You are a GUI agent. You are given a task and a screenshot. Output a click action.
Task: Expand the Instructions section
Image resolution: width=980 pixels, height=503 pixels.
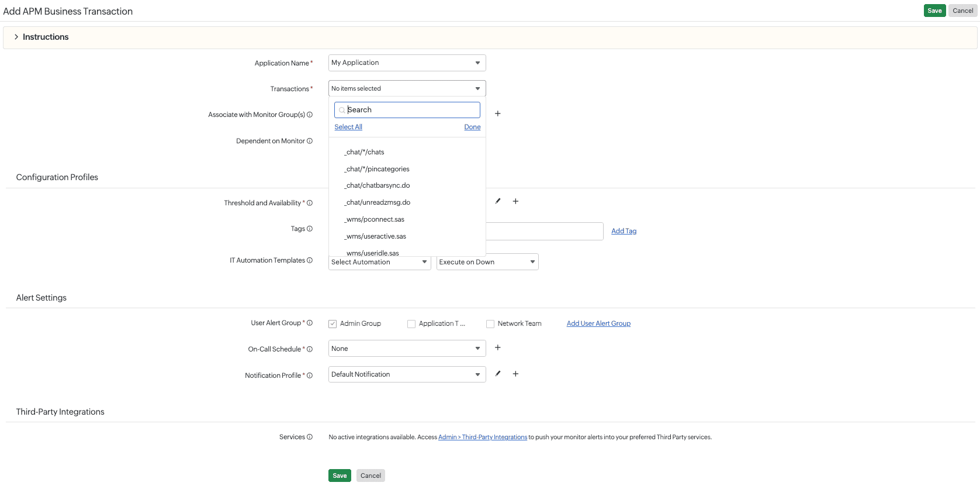point(41,37)
